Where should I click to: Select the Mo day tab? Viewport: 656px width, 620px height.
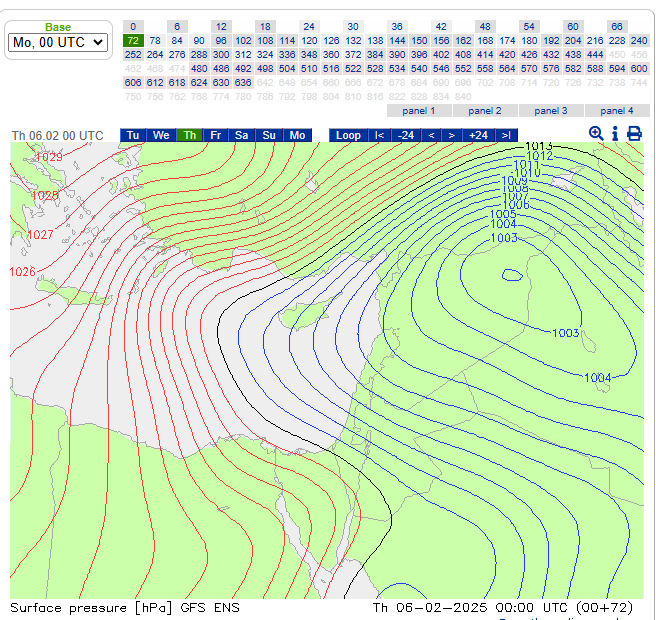pyautogui.click(x=297, y=135)
